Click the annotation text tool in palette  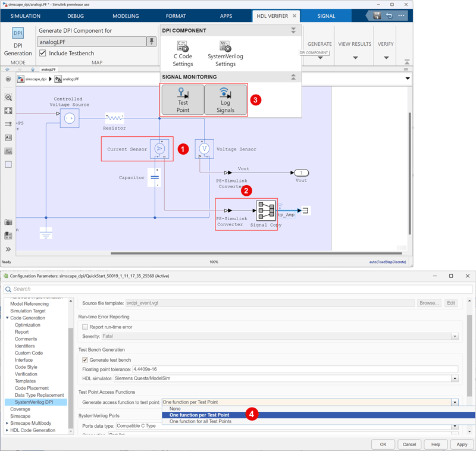point(8,137)
